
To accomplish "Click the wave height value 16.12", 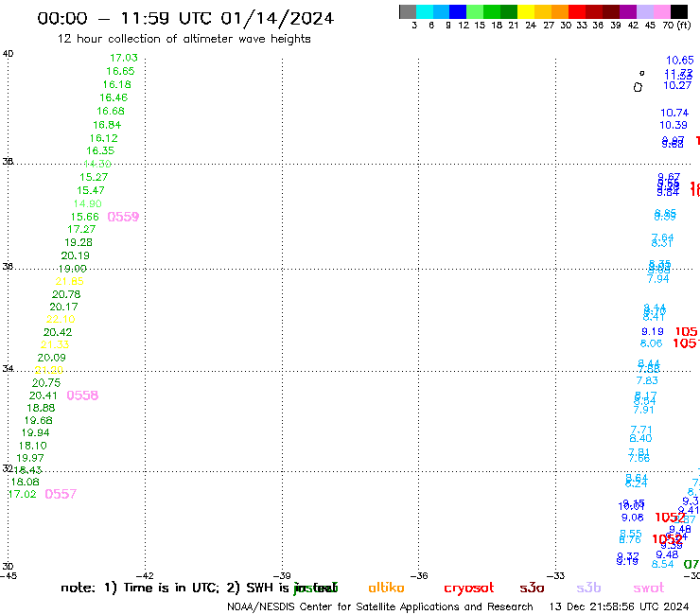I will [x=103, y=138].
